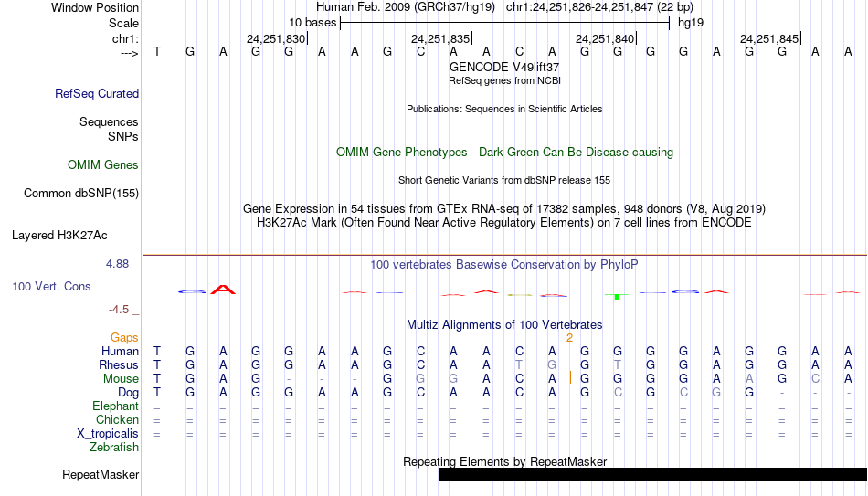Click the green T conservation logo
The width and height of the screenshot is (868, 496).
617,296
